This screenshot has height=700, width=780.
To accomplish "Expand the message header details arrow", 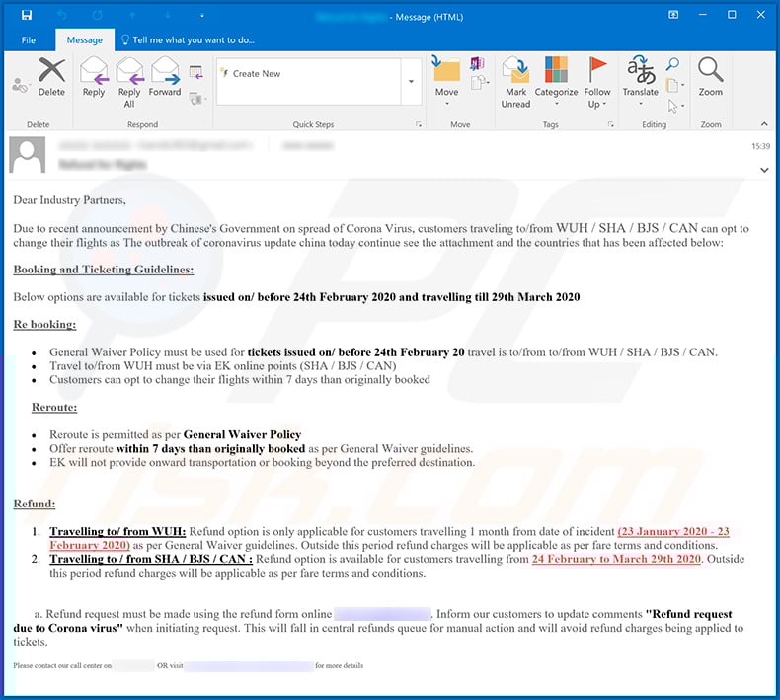I will [x=764, y=170].
